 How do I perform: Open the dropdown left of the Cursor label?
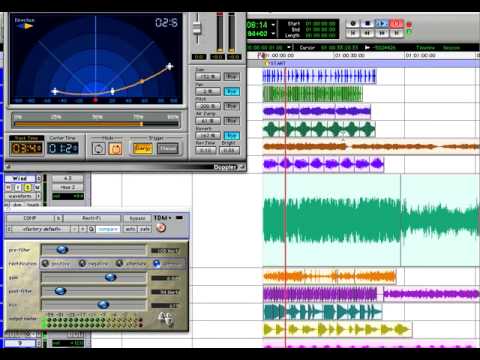coord(289,47)
